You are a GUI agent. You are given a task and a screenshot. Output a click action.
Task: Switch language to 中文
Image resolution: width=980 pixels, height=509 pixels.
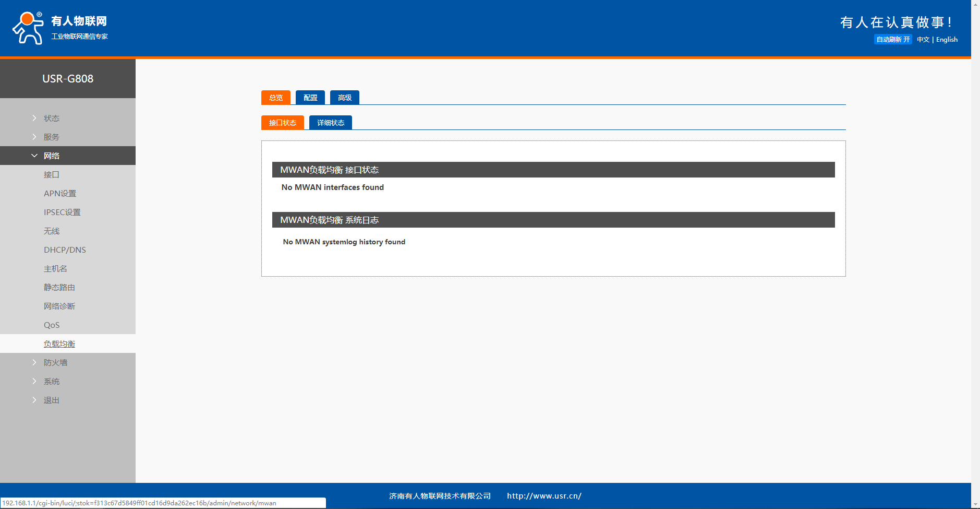click(923, 40)
